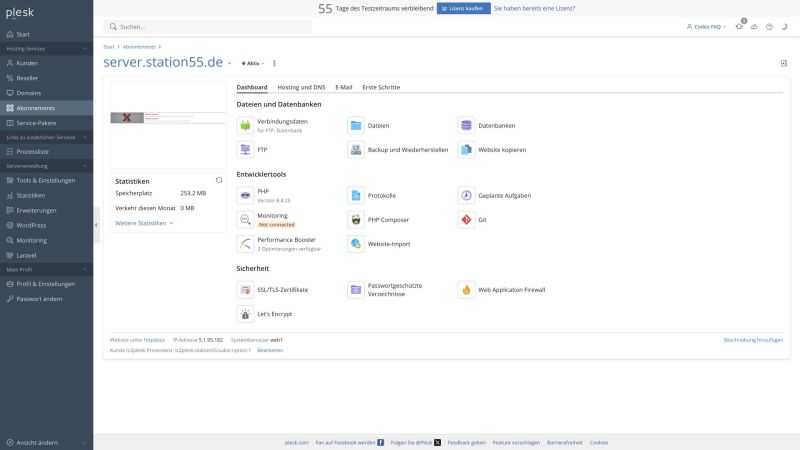Open Laravel in sidebar

tap(46, 255)
